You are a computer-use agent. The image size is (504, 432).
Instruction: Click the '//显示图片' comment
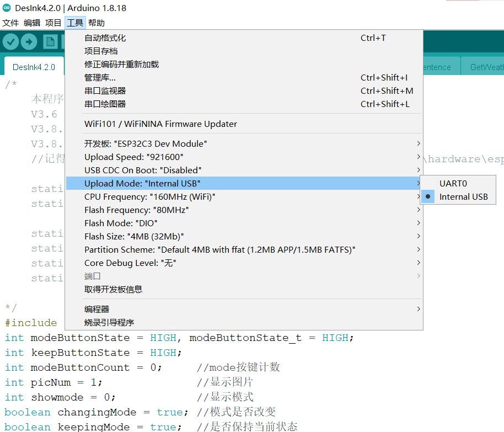[225, 382]
